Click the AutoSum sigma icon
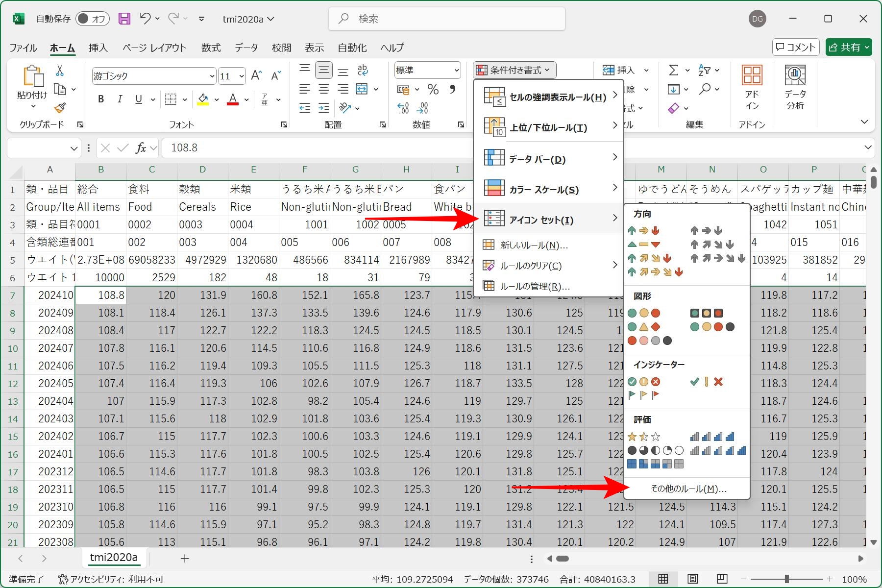This screenshot has height=588, width=882. 674,70
